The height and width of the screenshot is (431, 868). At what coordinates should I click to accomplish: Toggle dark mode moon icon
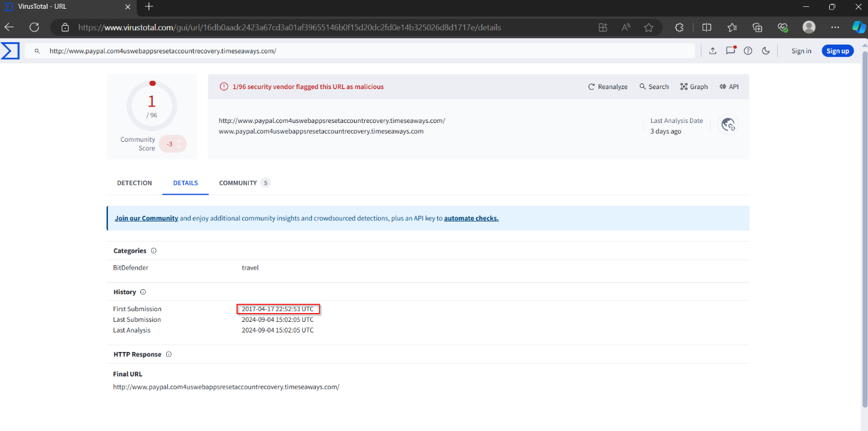[x=765, y=51]
